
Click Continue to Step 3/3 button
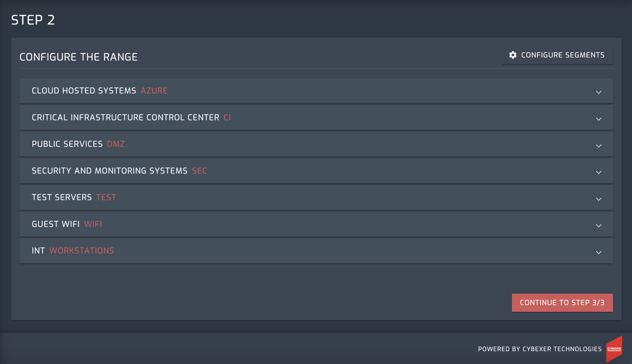coord(562,303)
